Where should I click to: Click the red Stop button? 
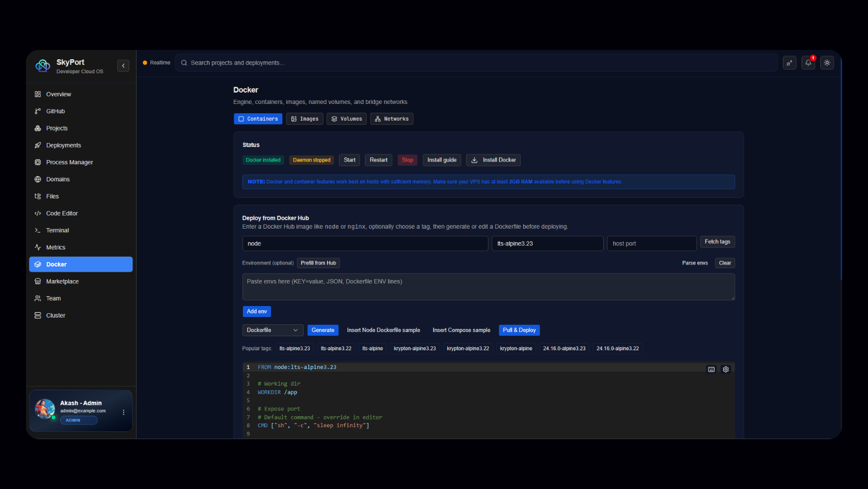tap(408, 160)
